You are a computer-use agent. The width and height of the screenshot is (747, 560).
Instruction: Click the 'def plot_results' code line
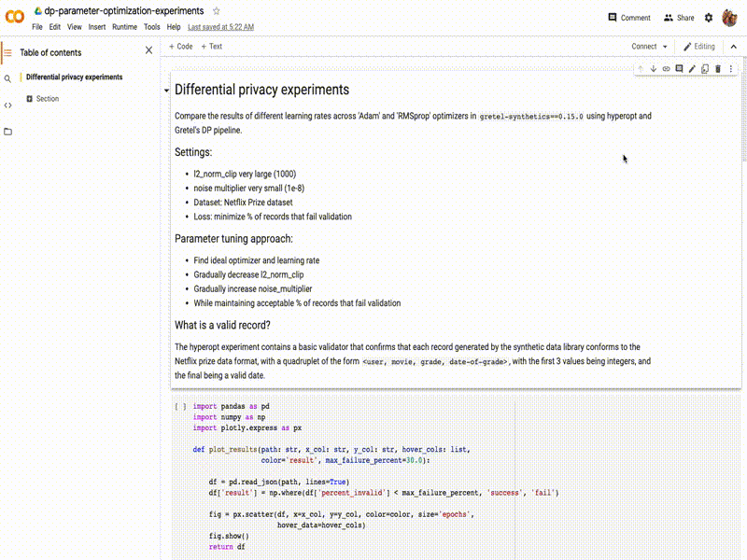(331, 450)
